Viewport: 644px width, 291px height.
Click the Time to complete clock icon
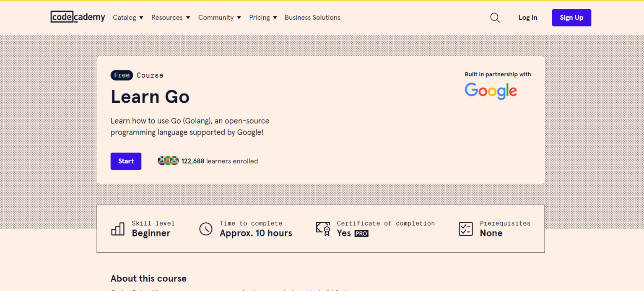point(206,229)
